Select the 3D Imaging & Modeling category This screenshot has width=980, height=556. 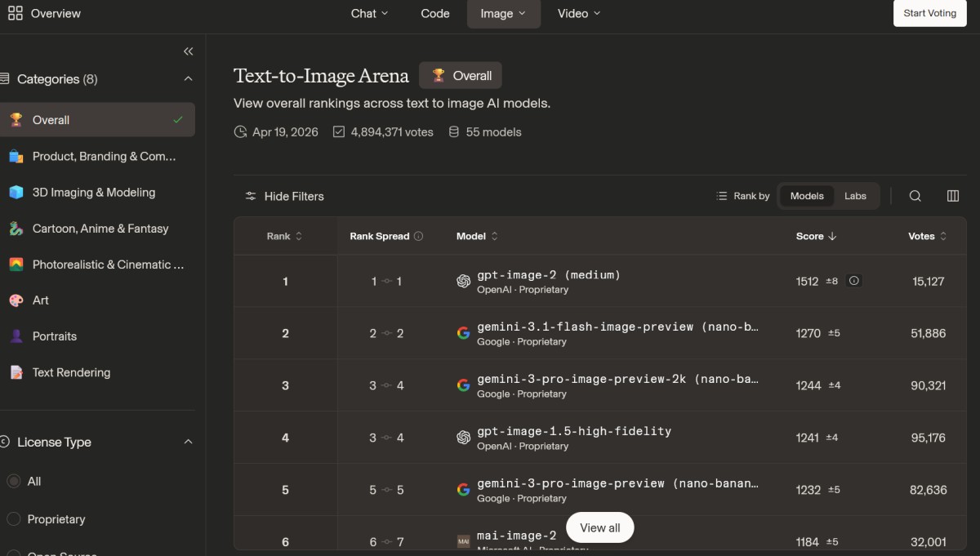point(93,193)
